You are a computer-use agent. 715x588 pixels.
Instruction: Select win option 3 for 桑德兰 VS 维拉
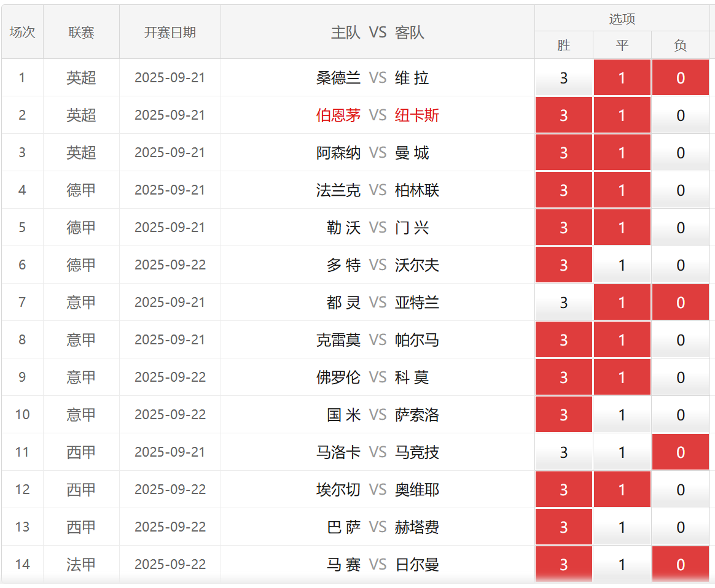[x=563, y=78]
